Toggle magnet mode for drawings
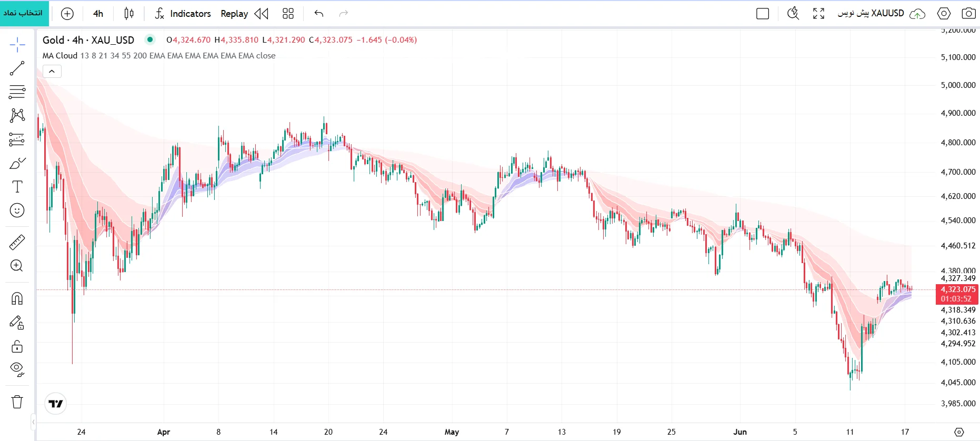The image size is (980, 441). pos(17,299)
